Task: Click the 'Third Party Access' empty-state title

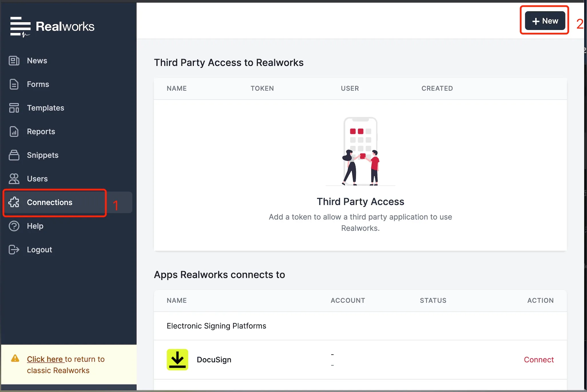Action: 360,202
